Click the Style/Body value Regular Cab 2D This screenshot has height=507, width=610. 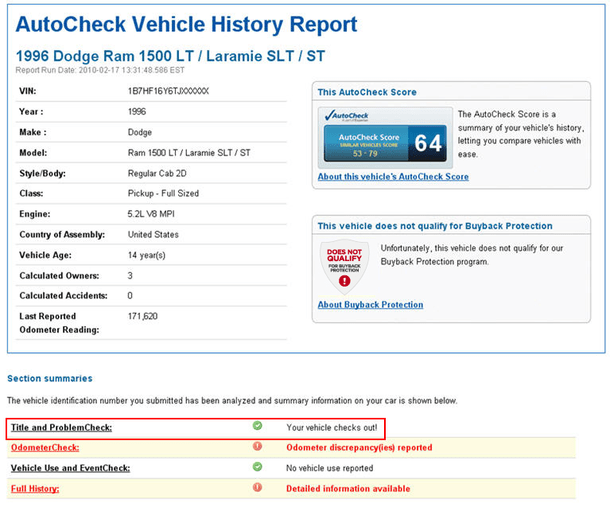(157, 174)
